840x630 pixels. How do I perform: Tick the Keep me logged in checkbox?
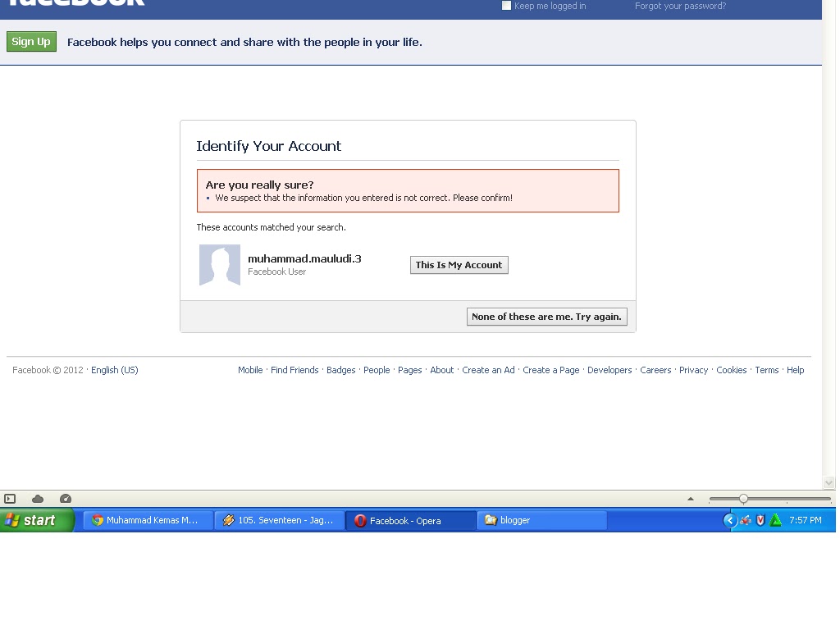(x=506, y=6)
